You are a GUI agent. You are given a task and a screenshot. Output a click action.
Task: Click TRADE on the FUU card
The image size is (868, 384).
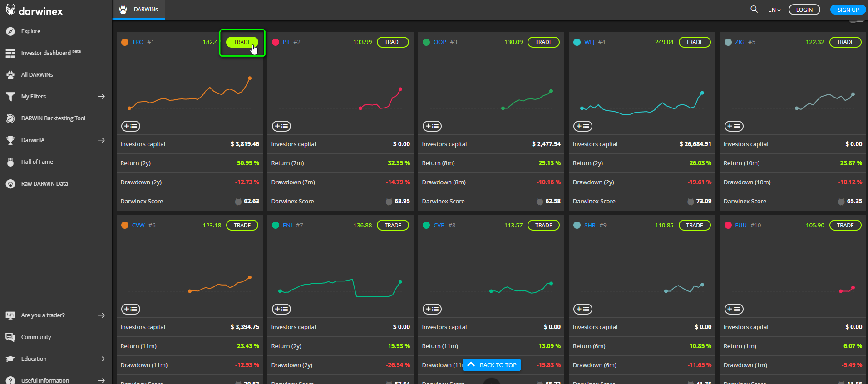coord(845,225)
